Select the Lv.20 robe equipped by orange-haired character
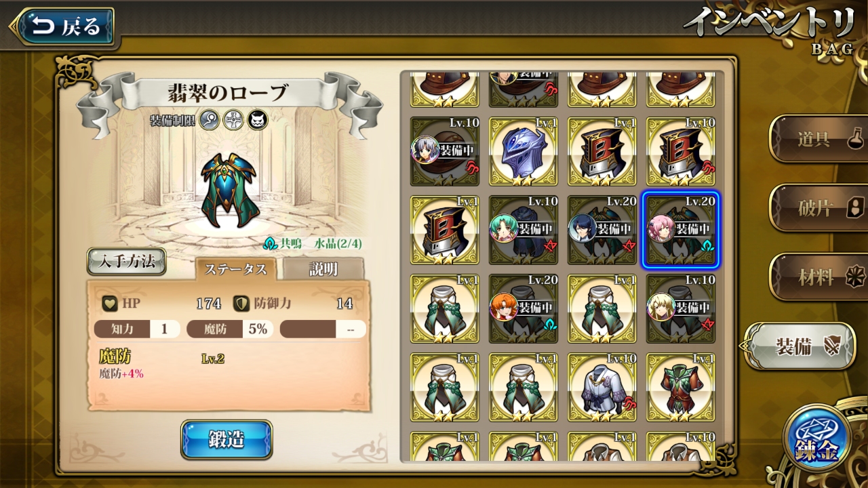Screen dimensions: 868x488 [523, 308]
